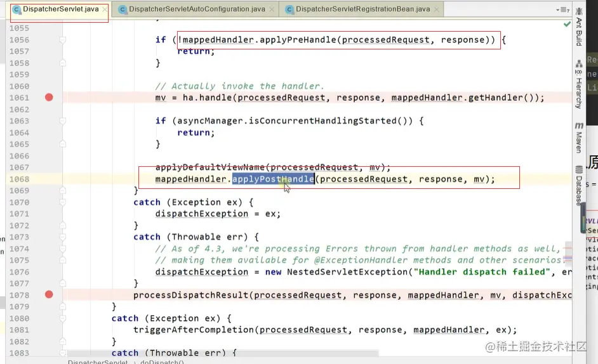Viewport: 598px width, 364px height.
Task: Click the DispatcherServlet breadcrumb
Action: [98, 361]
